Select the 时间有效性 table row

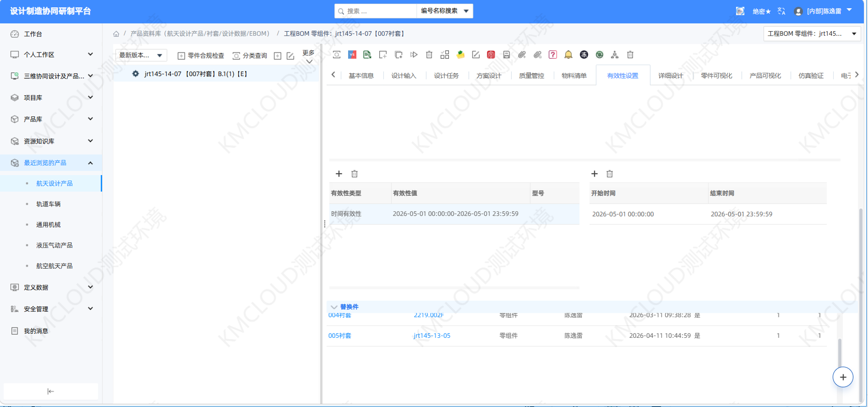[454, 214]
